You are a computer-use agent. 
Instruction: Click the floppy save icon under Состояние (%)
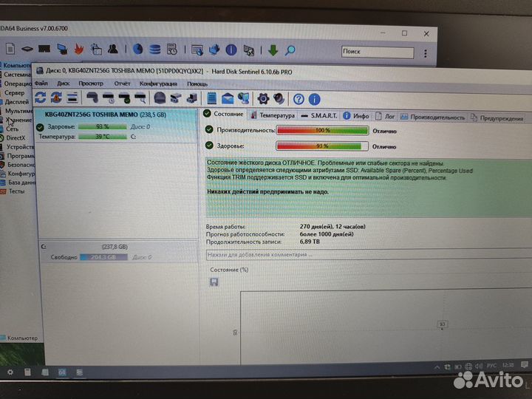click(x=214, y=282)
